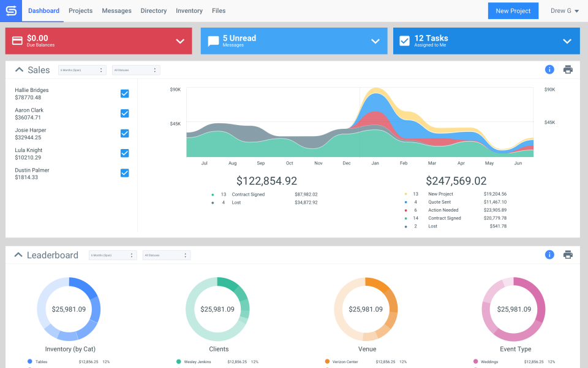
Task: Click the Sales section info icon
Action: (x=549, y=69)
